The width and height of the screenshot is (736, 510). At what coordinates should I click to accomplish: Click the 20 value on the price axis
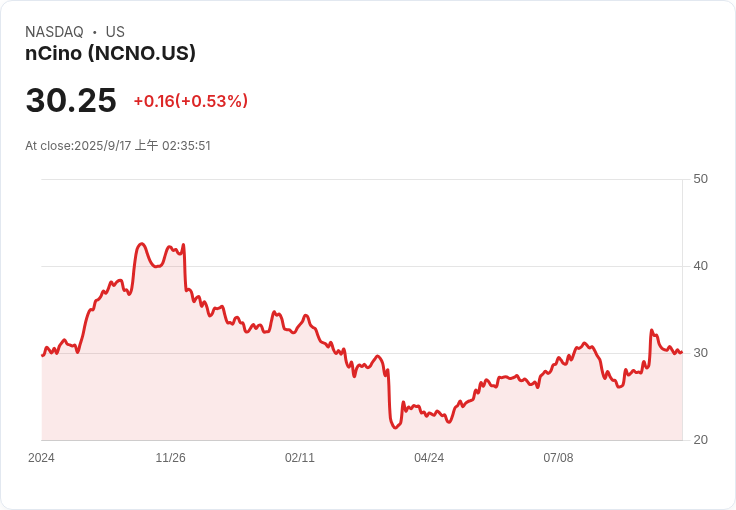[x=700, y=440]
